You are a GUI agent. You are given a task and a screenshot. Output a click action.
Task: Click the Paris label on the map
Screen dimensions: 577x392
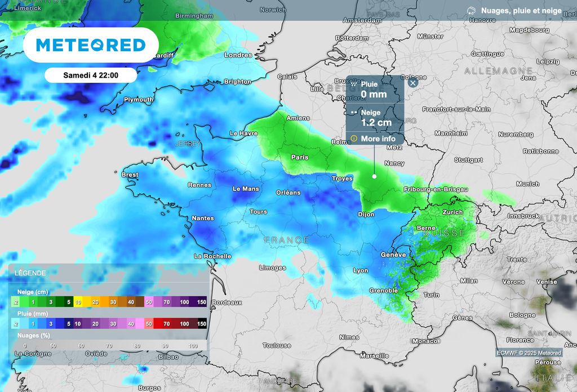[300, 157]
